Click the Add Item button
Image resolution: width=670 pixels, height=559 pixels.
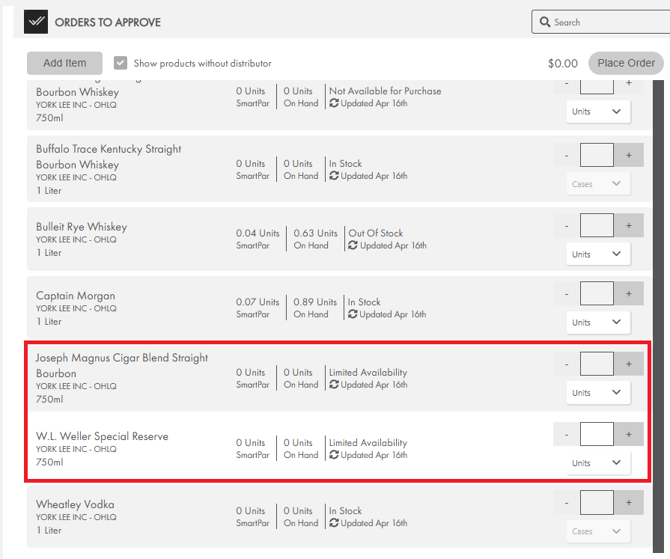pos(65,63)
